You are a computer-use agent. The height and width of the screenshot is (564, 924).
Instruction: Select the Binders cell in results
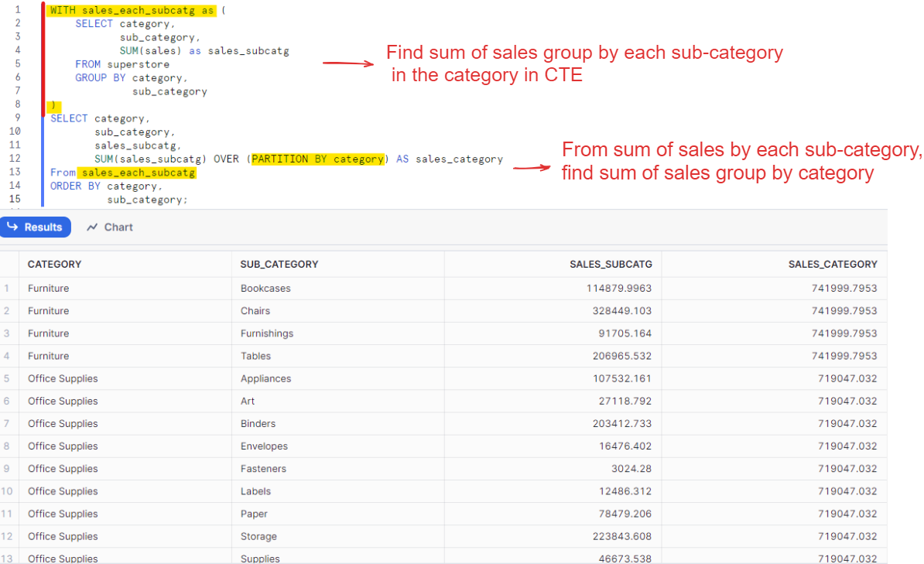point(258,423)
